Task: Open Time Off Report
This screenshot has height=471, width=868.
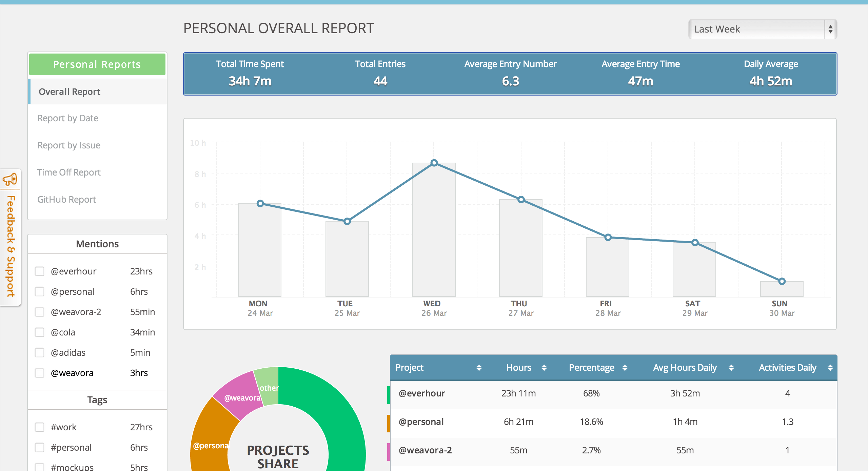Action: coord(69,172)
